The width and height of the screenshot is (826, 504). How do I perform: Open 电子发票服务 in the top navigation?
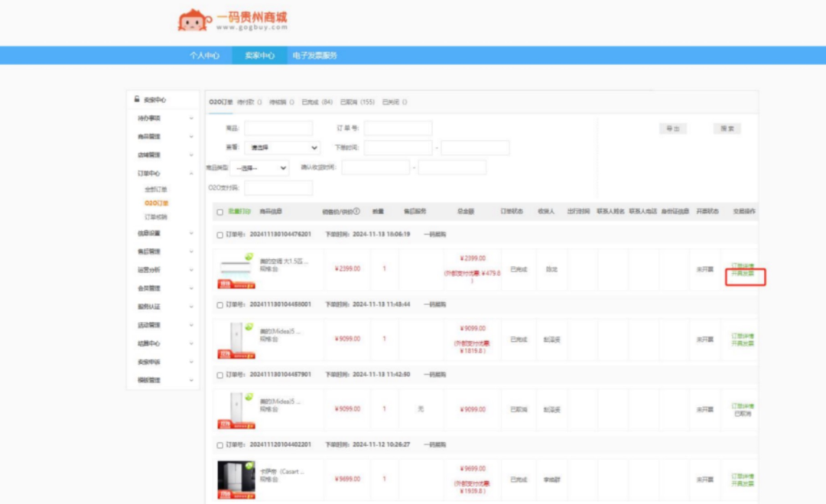click(x=314, y=55)
